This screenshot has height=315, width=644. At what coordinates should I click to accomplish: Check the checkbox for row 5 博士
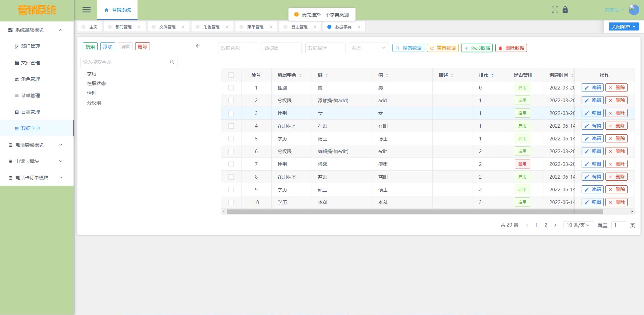[231, 139]
